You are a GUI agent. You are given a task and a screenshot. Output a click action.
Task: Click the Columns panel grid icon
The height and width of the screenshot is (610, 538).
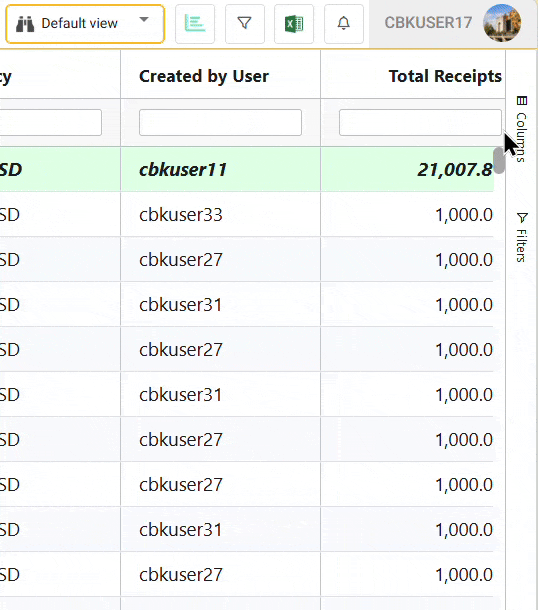522,101
